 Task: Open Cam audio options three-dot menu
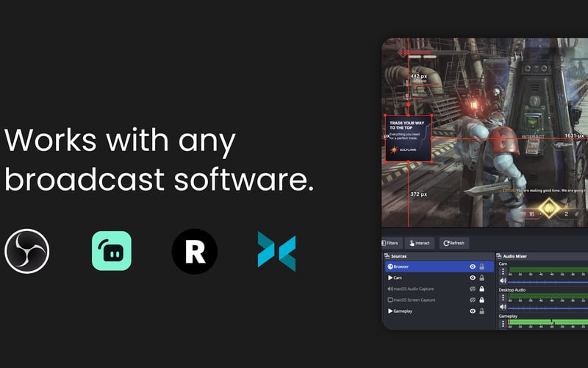pyautogui.click(x=503, y=271)
